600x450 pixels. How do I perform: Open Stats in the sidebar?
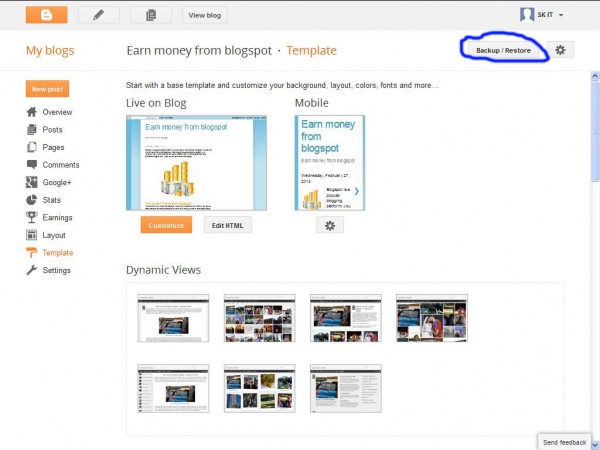pyautogui.click(x=52, y=200)
